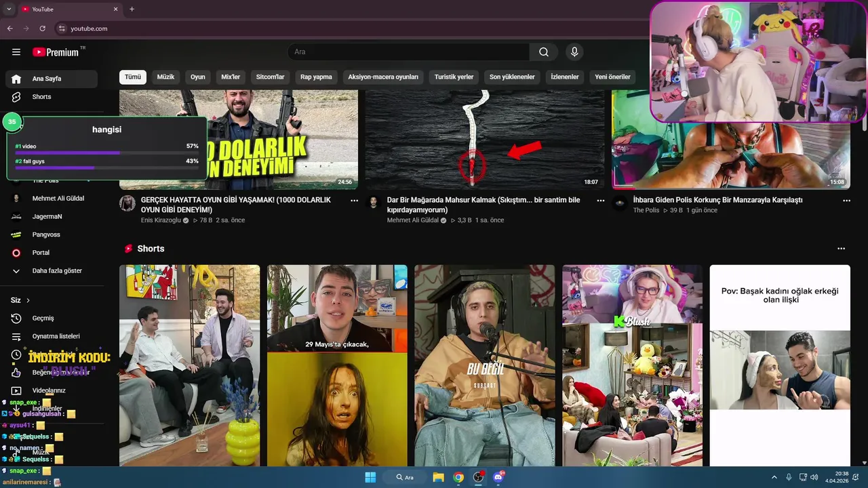Select the Müzik filter chip

[165, 77]
